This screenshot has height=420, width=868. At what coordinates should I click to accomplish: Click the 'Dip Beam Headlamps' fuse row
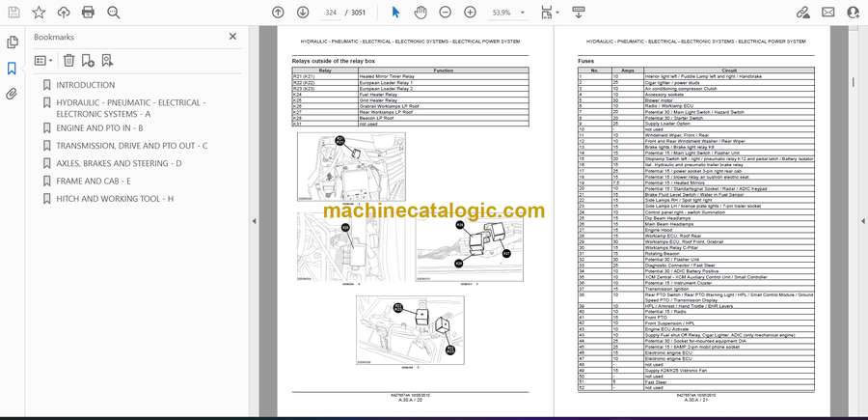[x=695, y=217]
